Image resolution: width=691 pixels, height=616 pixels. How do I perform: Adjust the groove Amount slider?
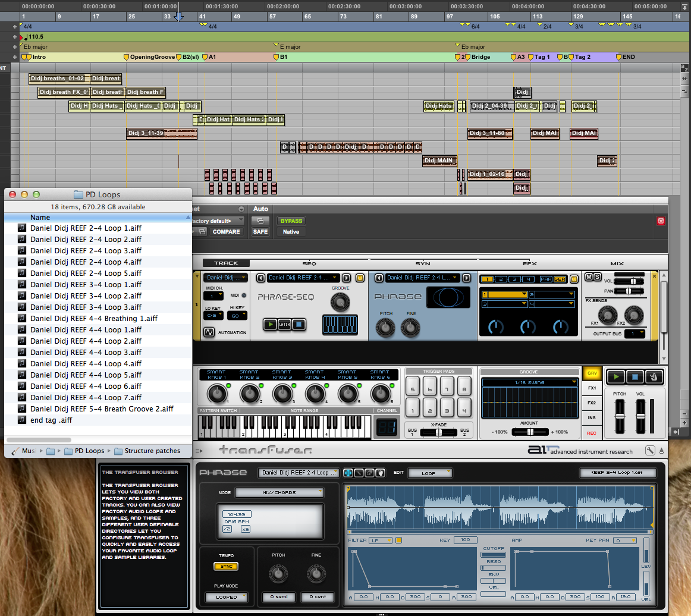(529, 432)
